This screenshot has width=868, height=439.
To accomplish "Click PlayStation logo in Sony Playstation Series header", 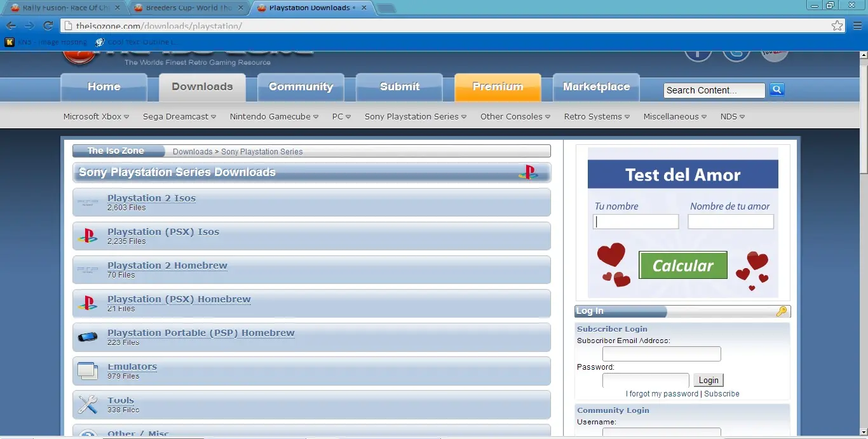I will click(528, 172).
